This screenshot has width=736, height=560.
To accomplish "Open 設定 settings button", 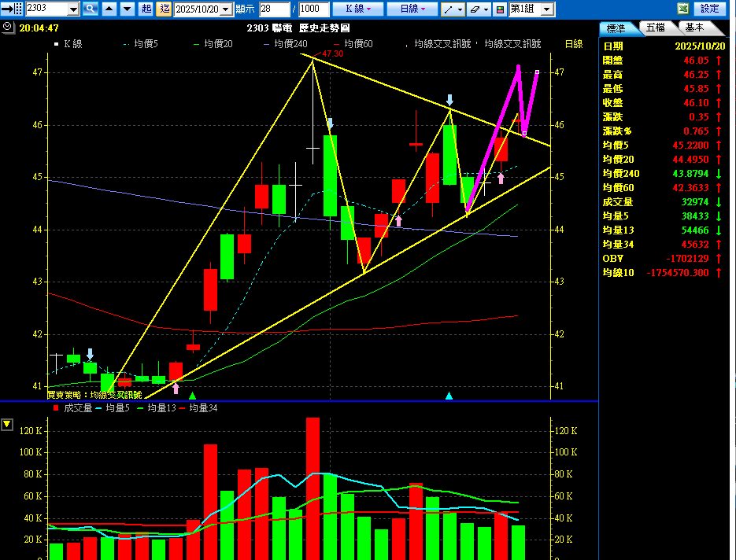I will pyautogui.click(x=709, y=9).
